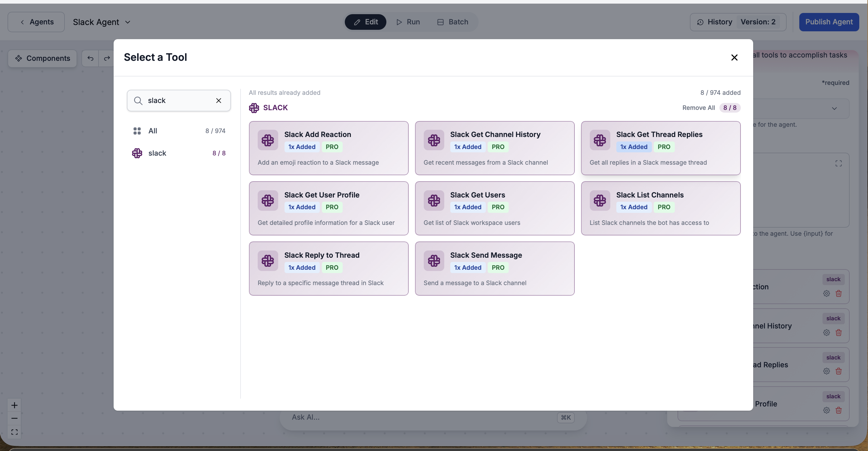Select the All category filter

179,131
